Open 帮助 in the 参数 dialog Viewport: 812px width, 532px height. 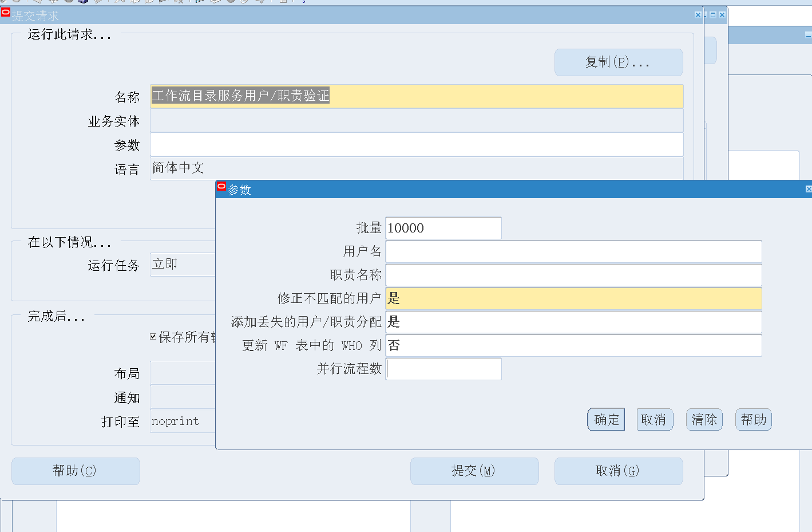point(754,420)
